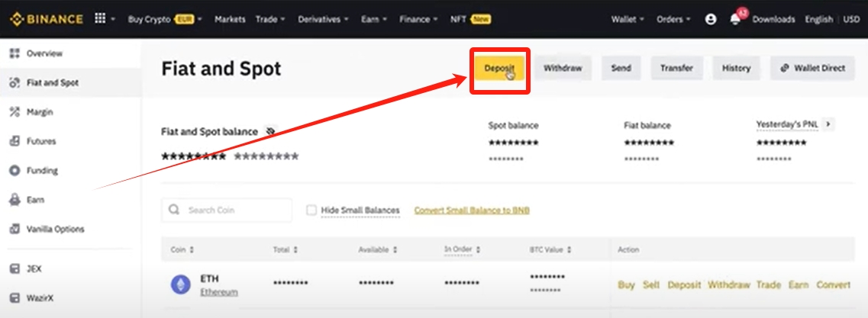Open Vanilla Options in the sidebar
The image size is (868, 318).
pyautogui.click(x=56, y=229)
